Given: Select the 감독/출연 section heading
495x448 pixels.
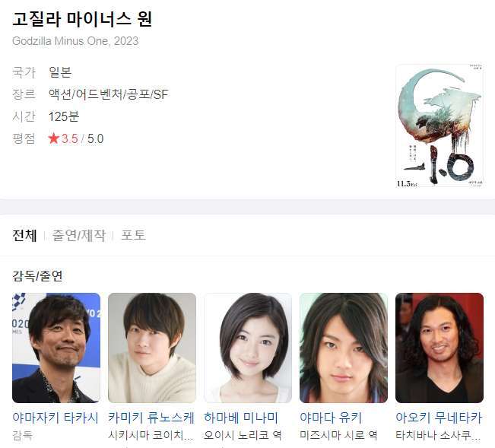Looking at the screenshot, I should [x=37, y=276].
